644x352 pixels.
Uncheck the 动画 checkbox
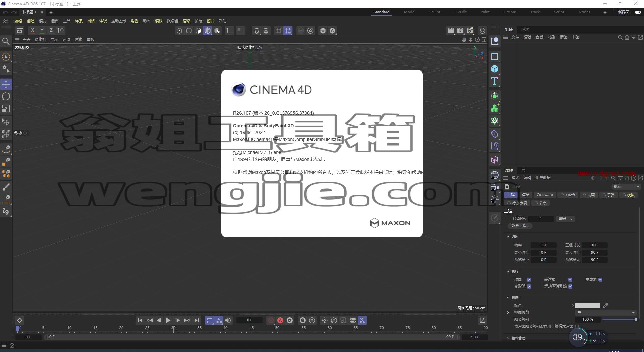click(529, 280)
